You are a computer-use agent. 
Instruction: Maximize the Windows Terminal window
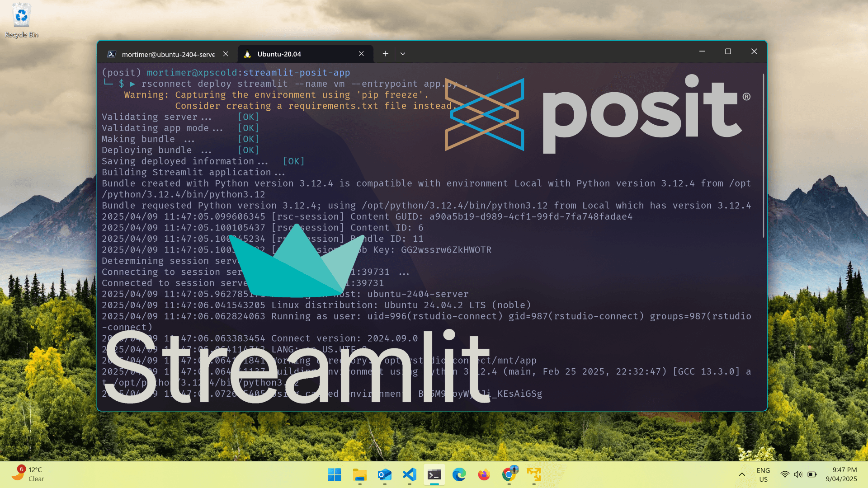pos(728,52)
